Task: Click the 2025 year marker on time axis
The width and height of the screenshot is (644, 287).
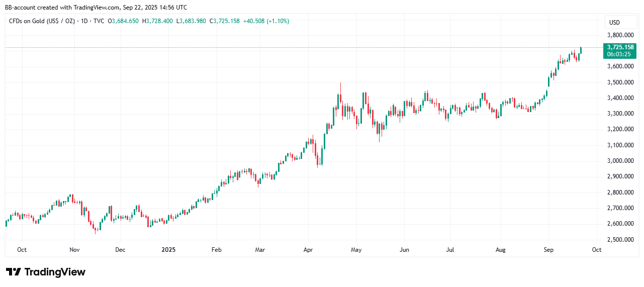Action: click(x=168, y=249)
